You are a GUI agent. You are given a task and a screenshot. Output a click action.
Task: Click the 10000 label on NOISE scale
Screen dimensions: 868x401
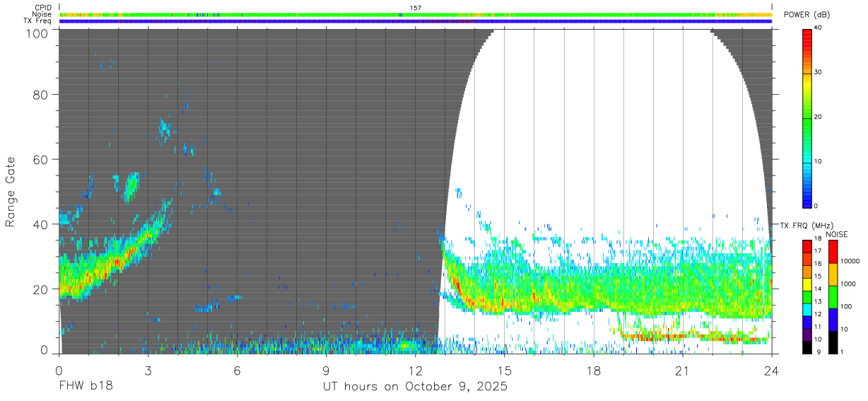pyautogui.click(x=850, y=261)
